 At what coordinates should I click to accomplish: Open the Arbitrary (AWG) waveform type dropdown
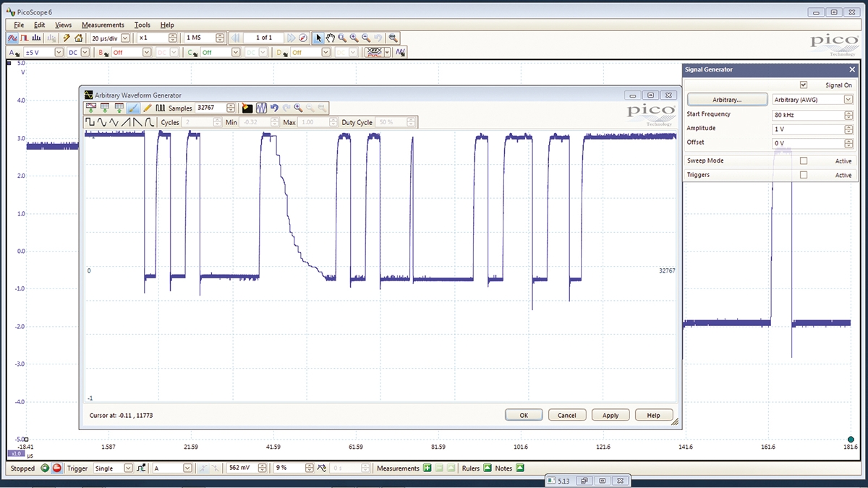coord(847,99)
